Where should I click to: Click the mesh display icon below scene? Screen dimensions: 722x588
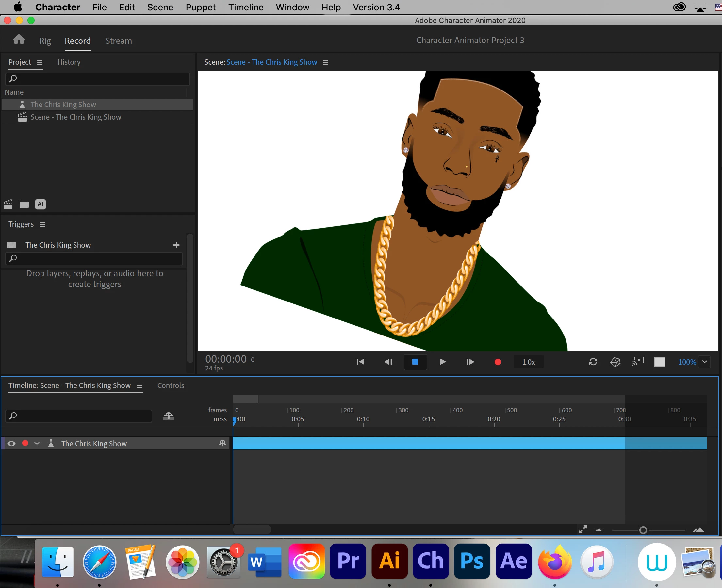pos(615,362)
